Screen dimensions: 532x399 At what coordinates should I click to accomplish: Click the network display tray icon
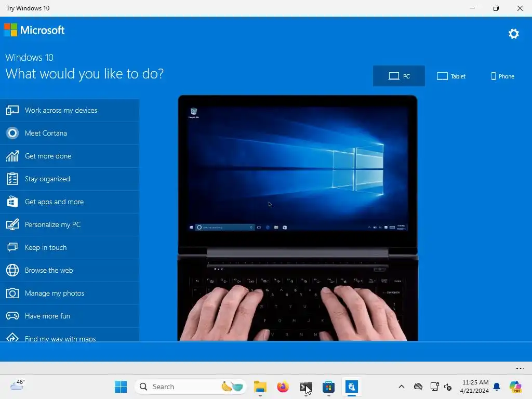click(x=434, y=387)
